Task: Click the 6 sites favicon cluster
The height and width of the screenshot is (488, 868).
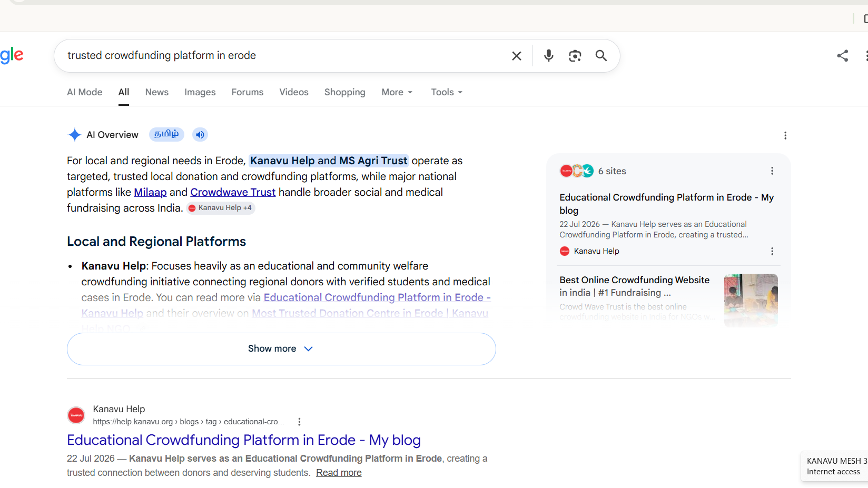Action: pos(577,171)
